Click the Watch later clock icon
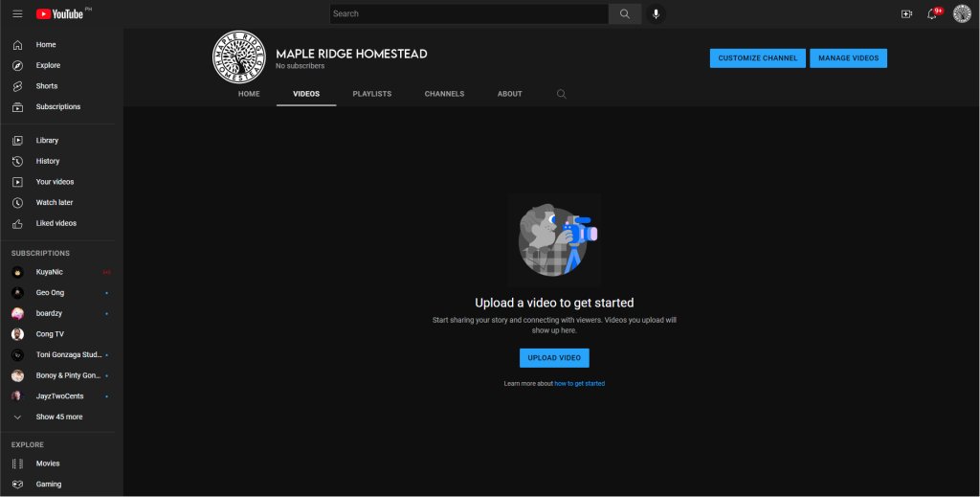The height and width of the screenshot is (497, 980). (17, 203)
